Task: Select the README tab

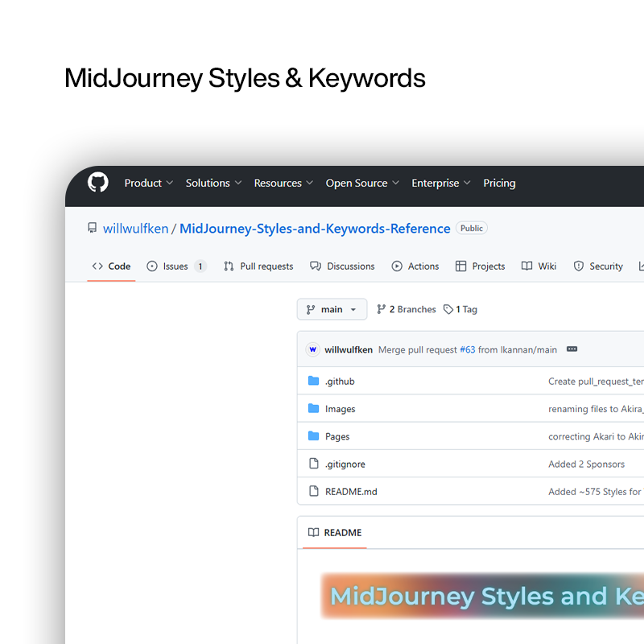Action: tap(335, 533)
